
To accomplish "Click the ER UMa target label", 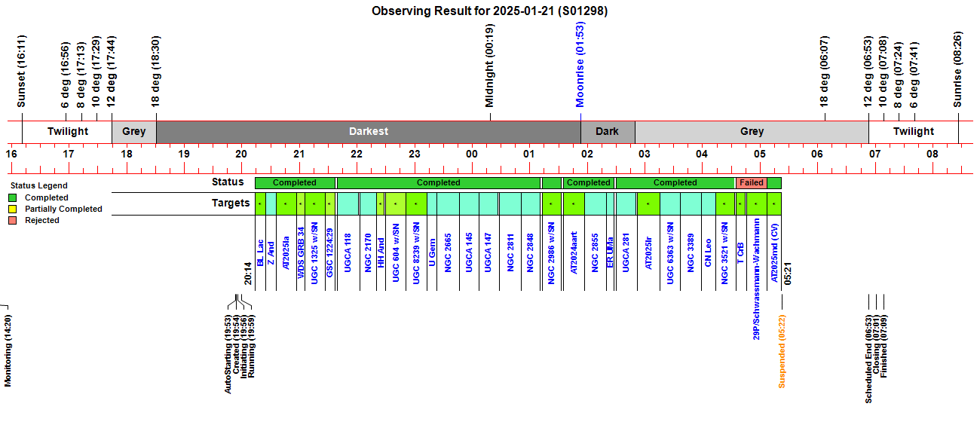I will (x=611, y=251).
